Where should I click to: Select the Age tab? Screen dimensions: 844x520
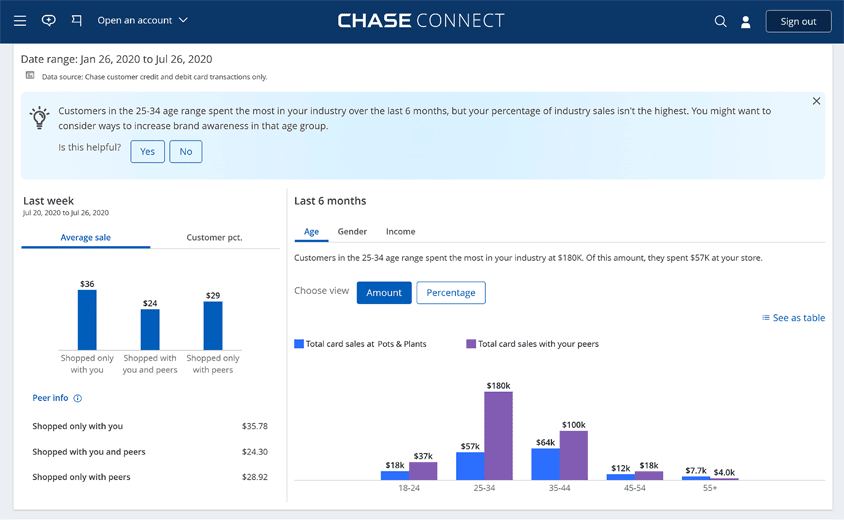(x=311, y=231)
